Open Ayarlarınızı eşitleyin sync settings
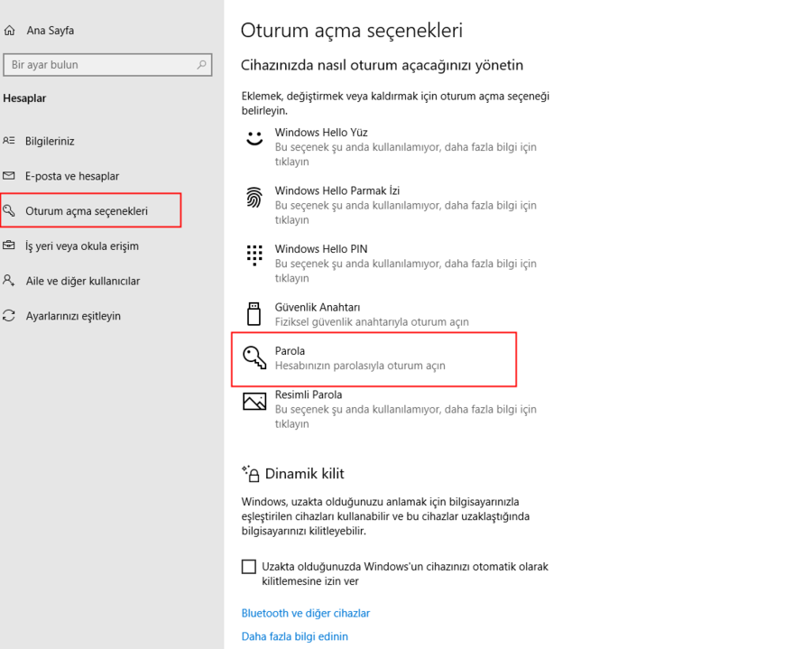 (73, 316)
